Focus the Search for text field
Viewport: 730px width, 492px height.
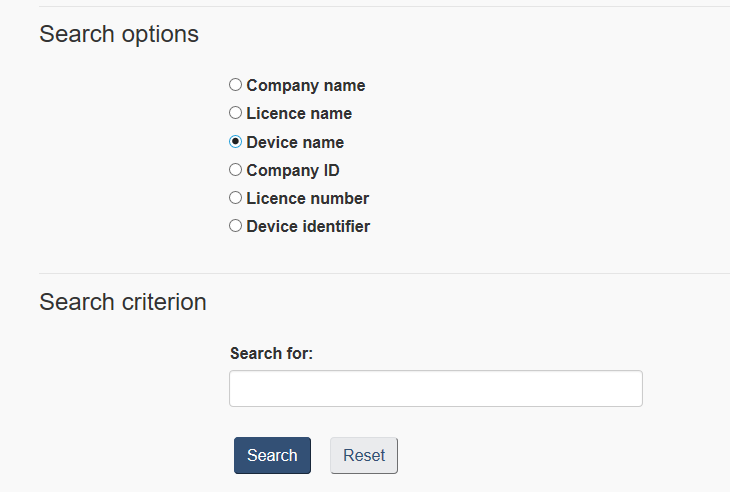pyautogui.click(x=435, y=389)
